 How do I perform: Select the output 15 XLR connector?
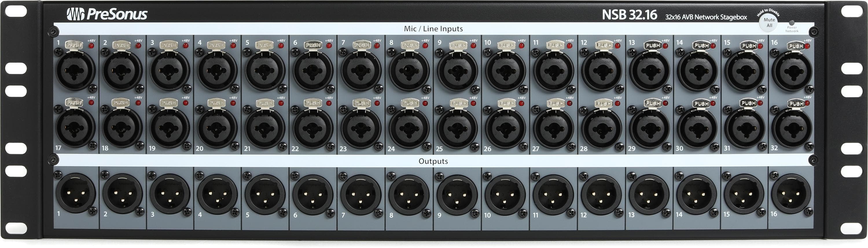coord(744,194)
